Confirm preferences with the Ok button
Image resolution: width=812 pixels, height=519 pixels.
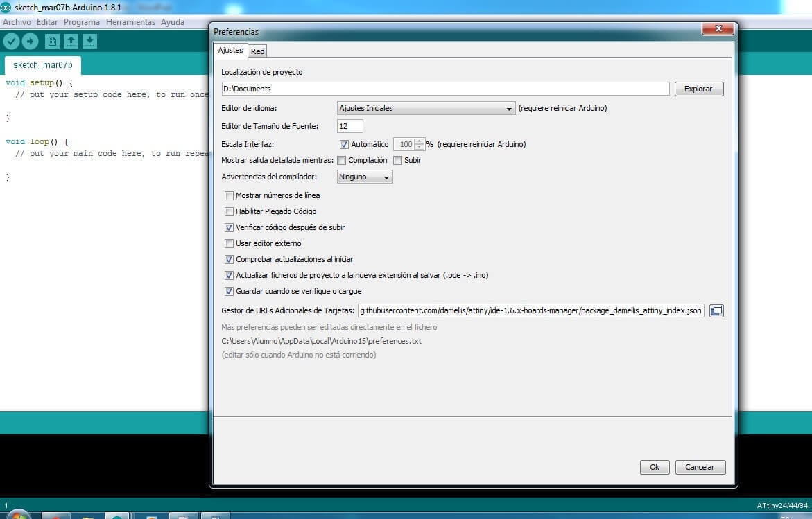[655, 467]
